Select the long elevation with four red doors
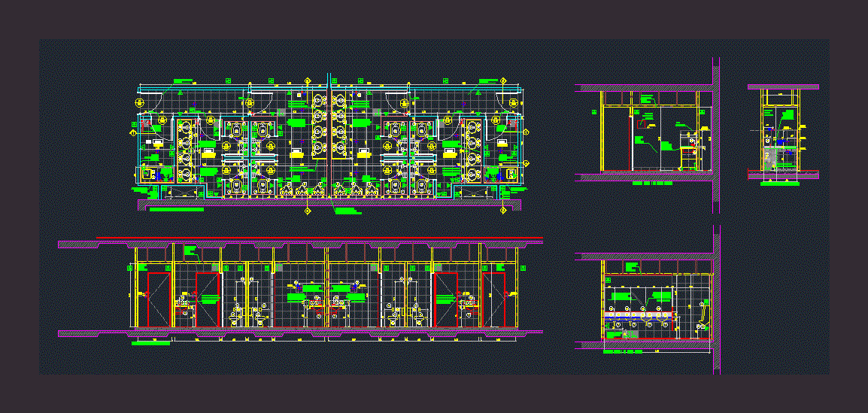 click(x=301, y=291)
